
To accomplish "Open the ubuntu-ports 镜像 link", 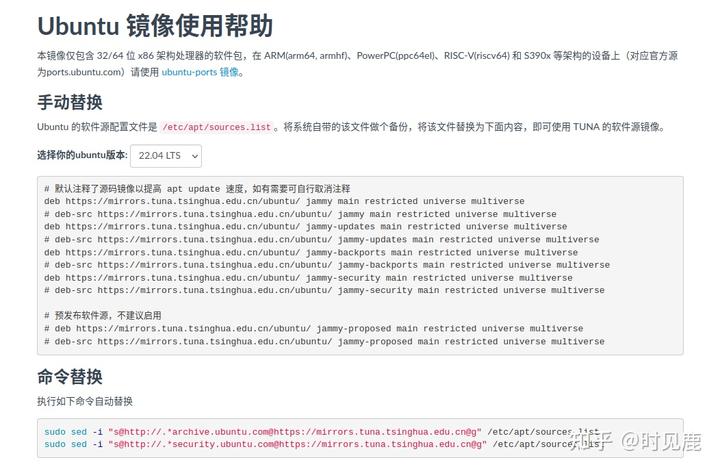I will coord(200,72).
